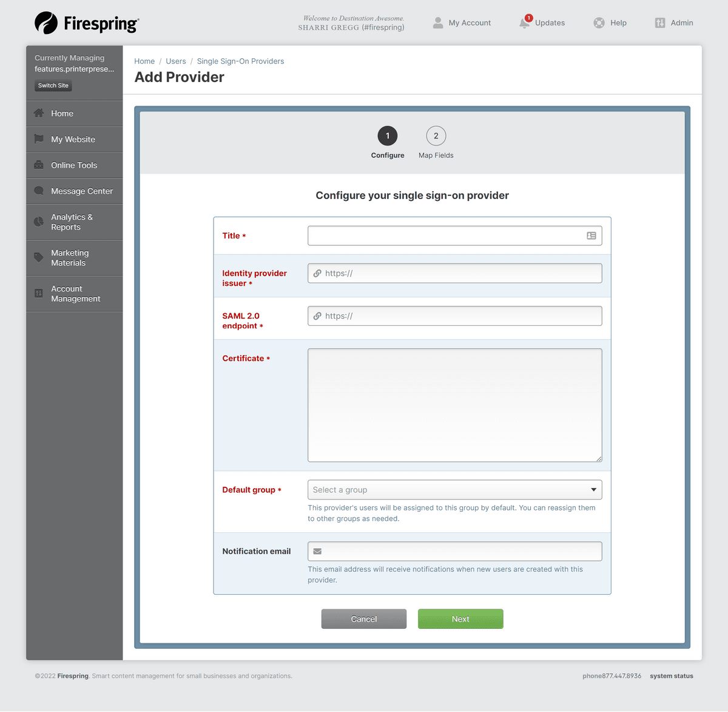Viewport: 728px width, 712px height.
Task: Click the Home house icon in sidebar
Action: point(39,114)
